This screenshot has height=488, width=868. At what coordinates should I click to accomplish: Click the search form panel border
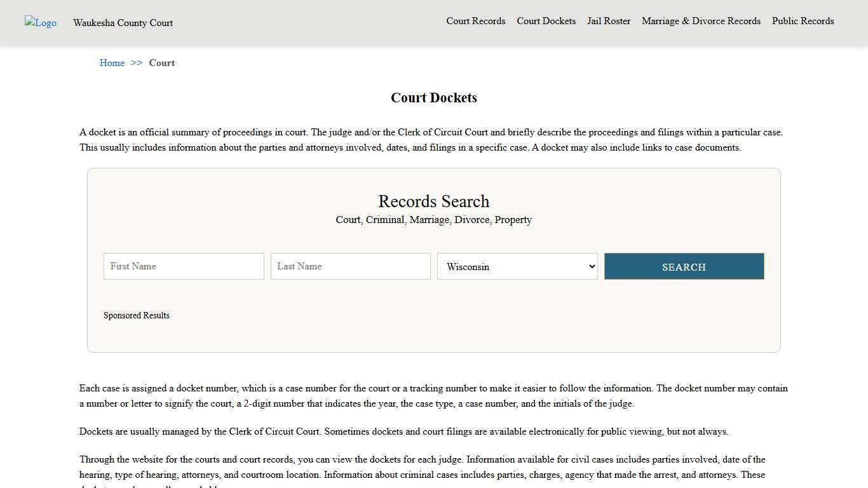(433, 168)
